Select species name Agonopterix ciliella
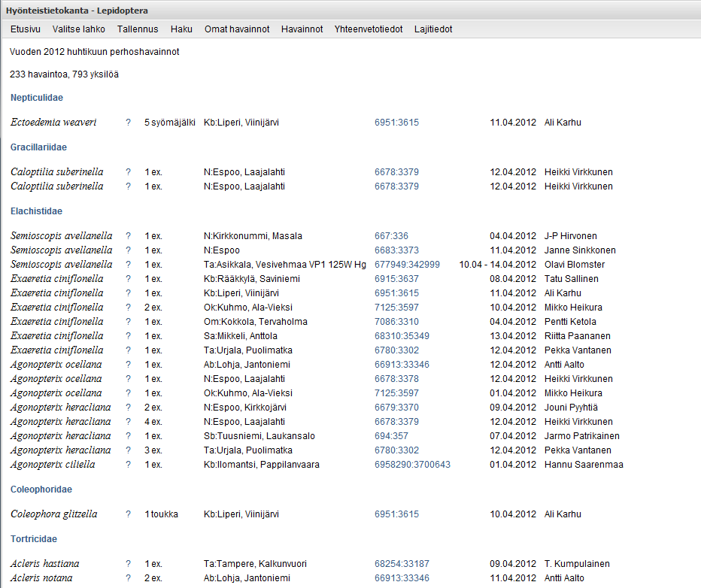This screenshot has height=588, width=701. (53, 465)
